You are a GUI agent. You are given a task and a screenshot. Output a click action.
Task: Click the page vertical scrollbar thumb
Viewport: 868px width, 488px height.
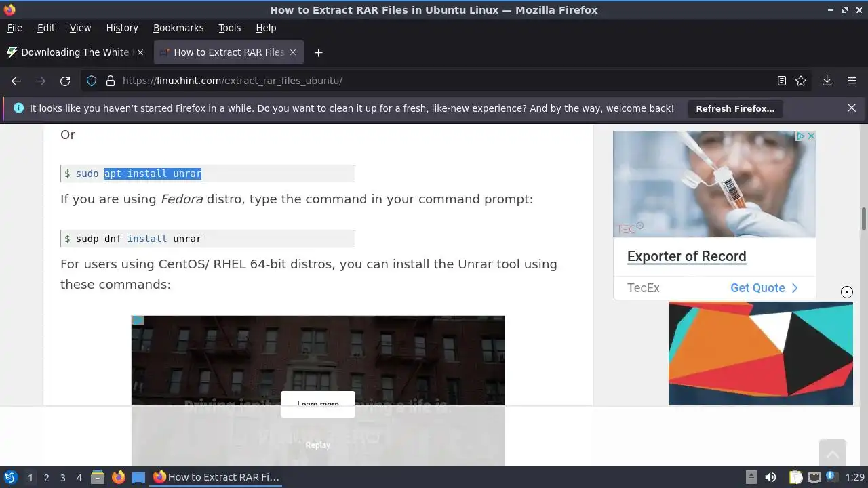[864, 220]
